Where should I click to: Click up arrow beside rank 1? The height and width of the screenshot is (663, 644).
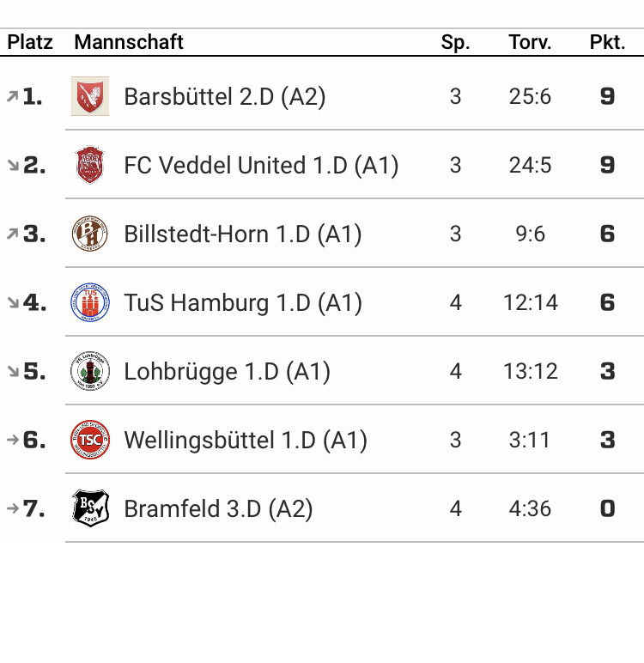(13, 96)
